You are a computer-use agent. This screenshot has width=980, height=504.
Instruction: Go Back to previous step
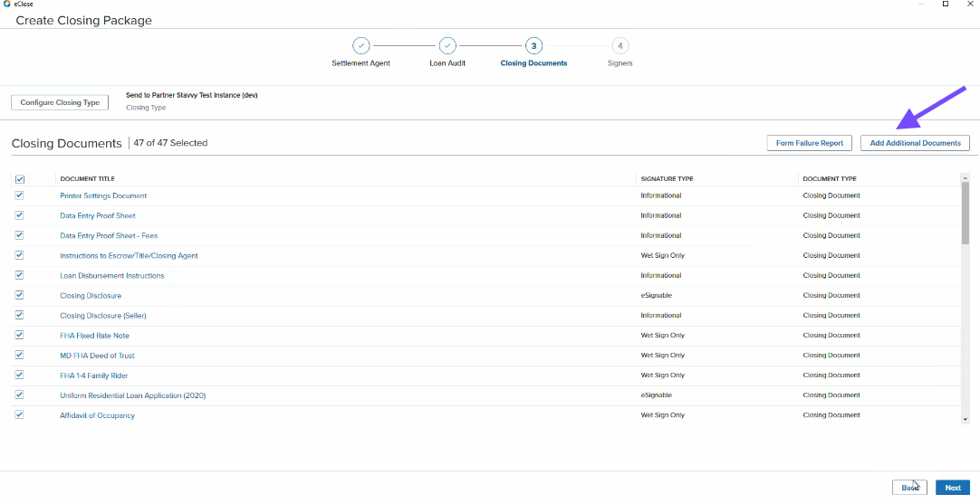point(909,488)
